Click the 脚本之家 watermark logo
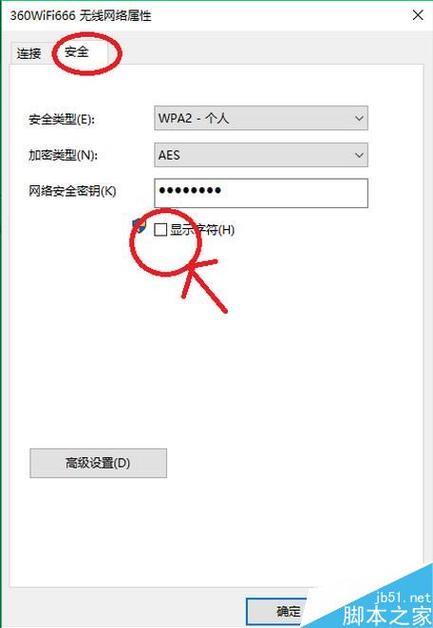Image resolution: width=433 pixels, height=628 pixels. [387, 616]
